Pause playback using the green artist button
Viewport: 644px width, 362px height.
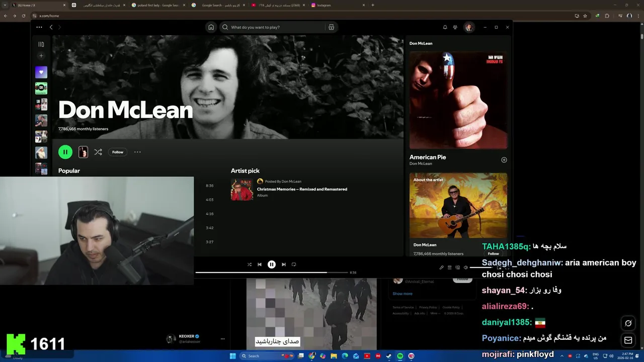tap(65, 152)
